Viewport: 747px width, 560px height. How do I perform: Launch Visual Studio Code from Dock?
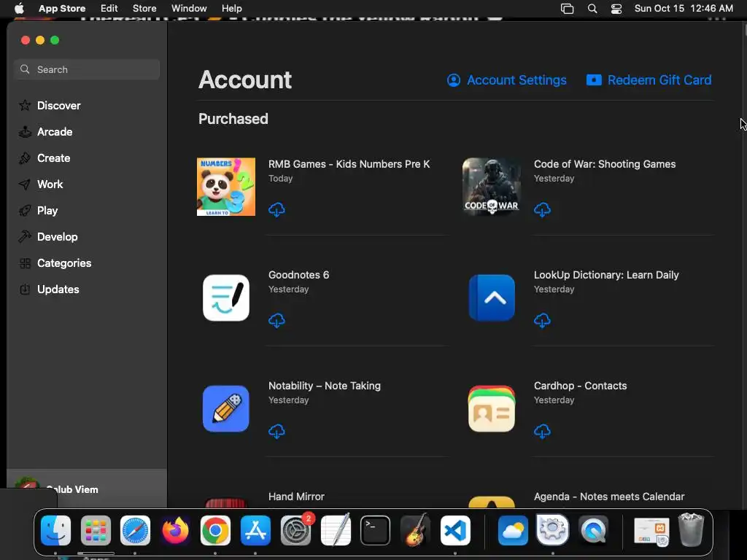(x=455, y=530)
